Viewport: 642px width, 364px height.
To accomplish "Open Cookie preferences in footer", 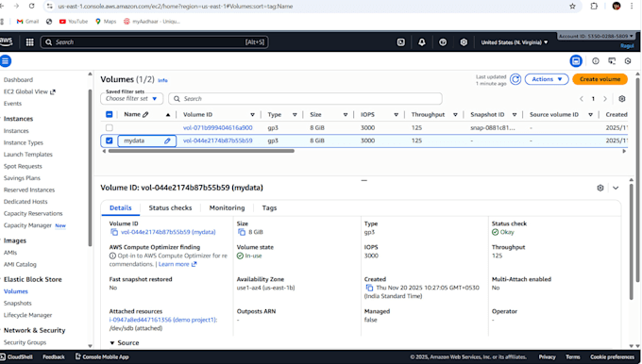I will tap(612, 357).
